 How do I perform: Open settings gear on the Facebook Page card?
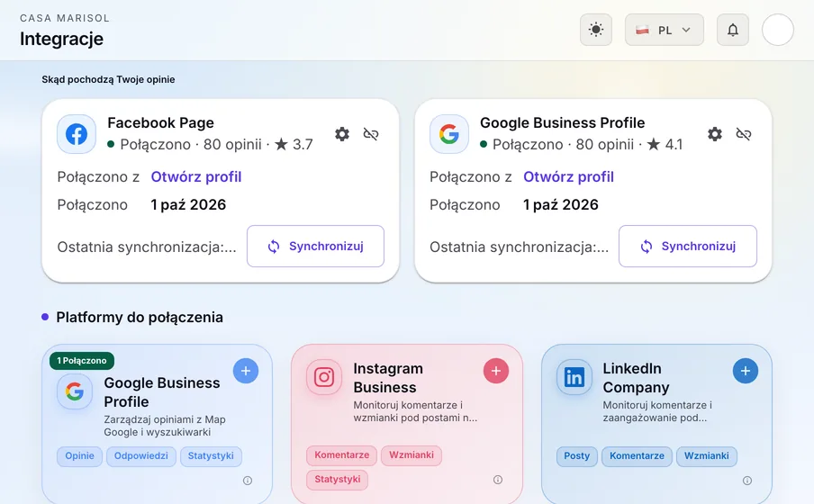click(x=342, y=134)
